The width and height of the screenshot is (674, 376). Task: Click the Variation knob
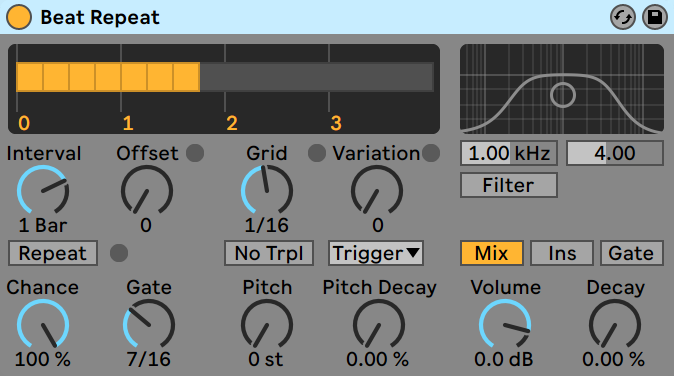pos(377,190)
